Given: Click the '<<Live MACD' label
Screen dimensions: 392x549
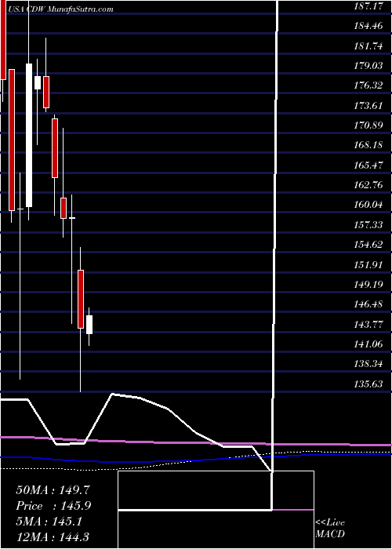Looking at the screenshot, I should [x=330, y=529].
